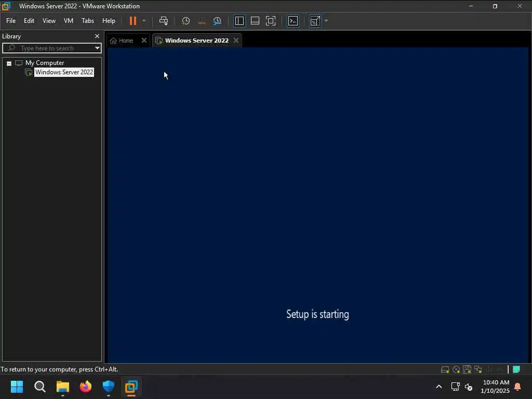Click the CD/DVD drive status icon
The height and width of the screenshot is (399, 532).
click(456, 369)
